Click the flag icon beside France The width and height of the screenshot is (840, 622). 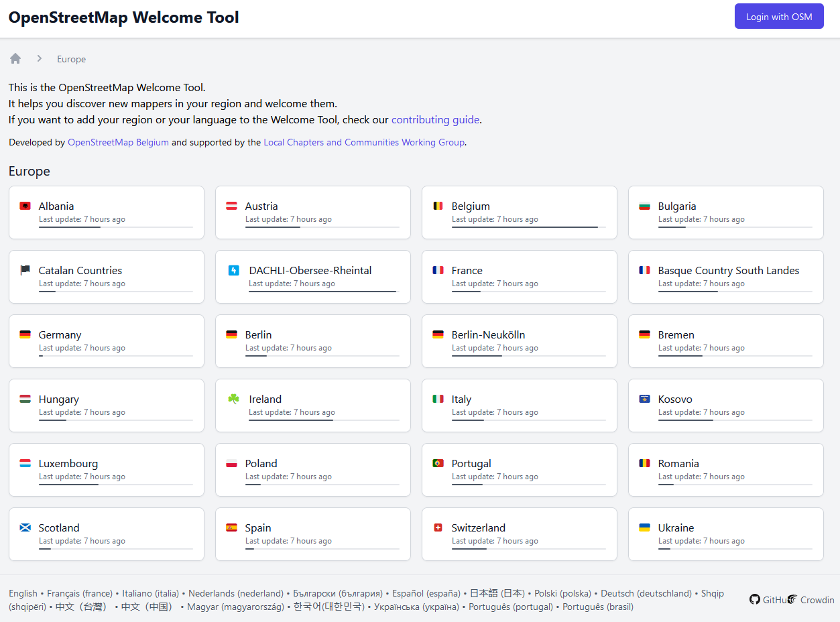(438, 270)
